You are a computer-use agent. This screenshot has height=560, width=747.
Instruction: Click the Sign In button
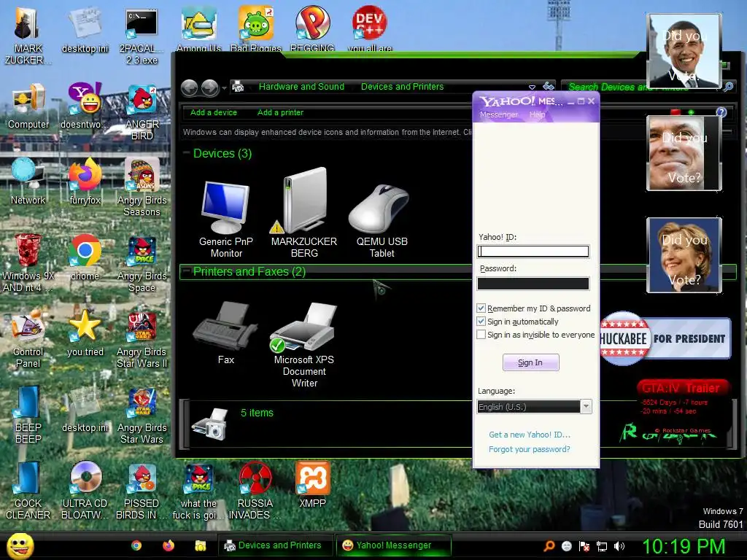[530, 362]
